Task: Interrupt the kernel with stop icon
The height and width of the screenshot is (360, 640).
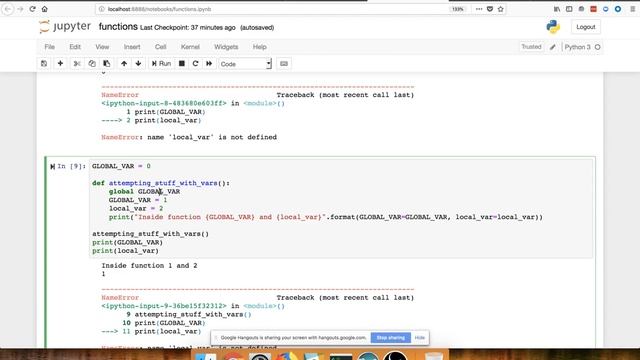Action: tap(182, 64)
